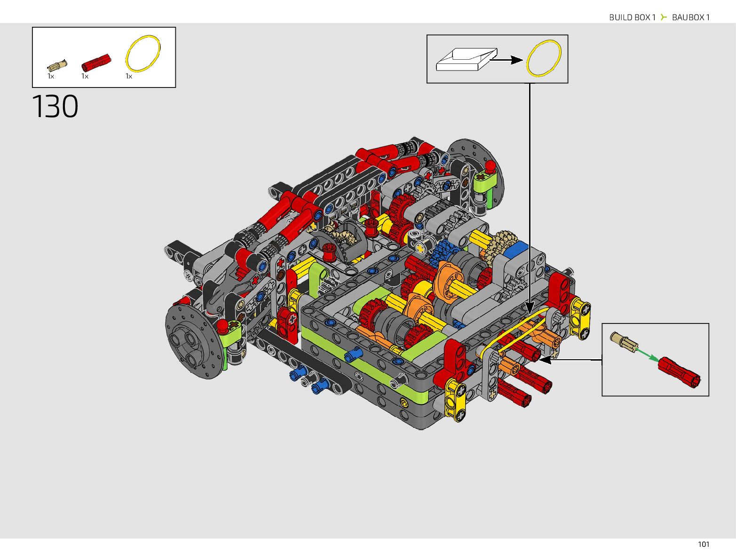Click the 1x quantity under yellow rubber band
Screen dimensions: 736x560
coord(129,76)
